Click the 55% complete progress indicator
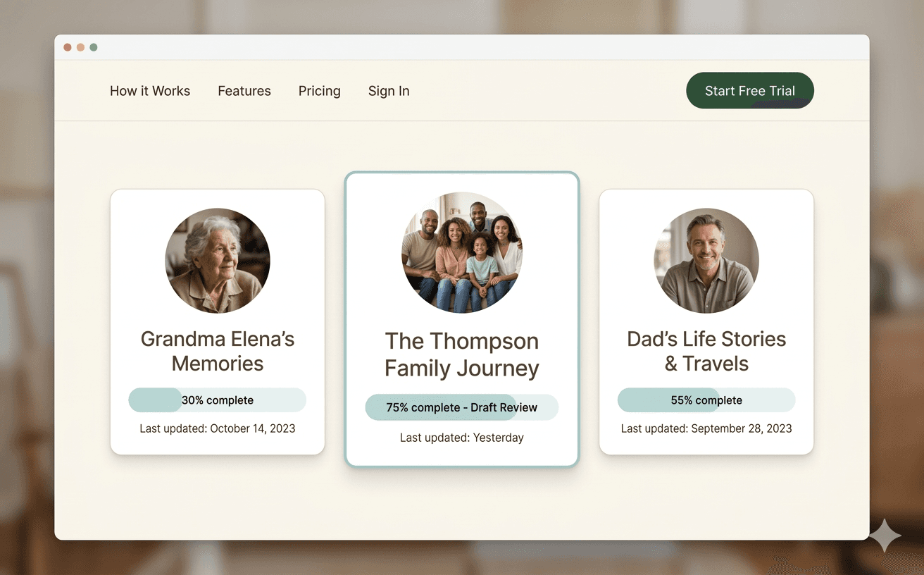The height and width of the screenshot is (575, 924). (x=706, y=400)
